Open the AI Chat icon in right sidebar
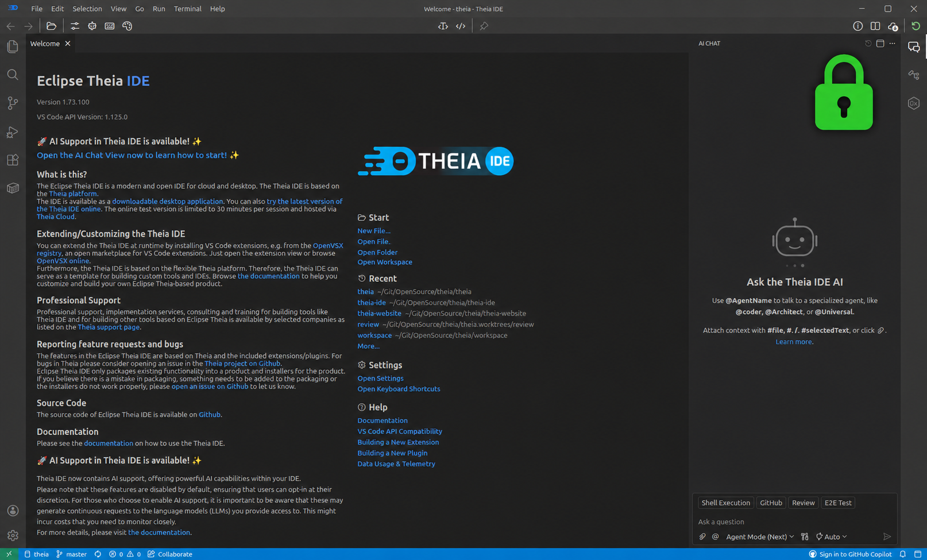The image size is (927, 560). coord(914,47)
